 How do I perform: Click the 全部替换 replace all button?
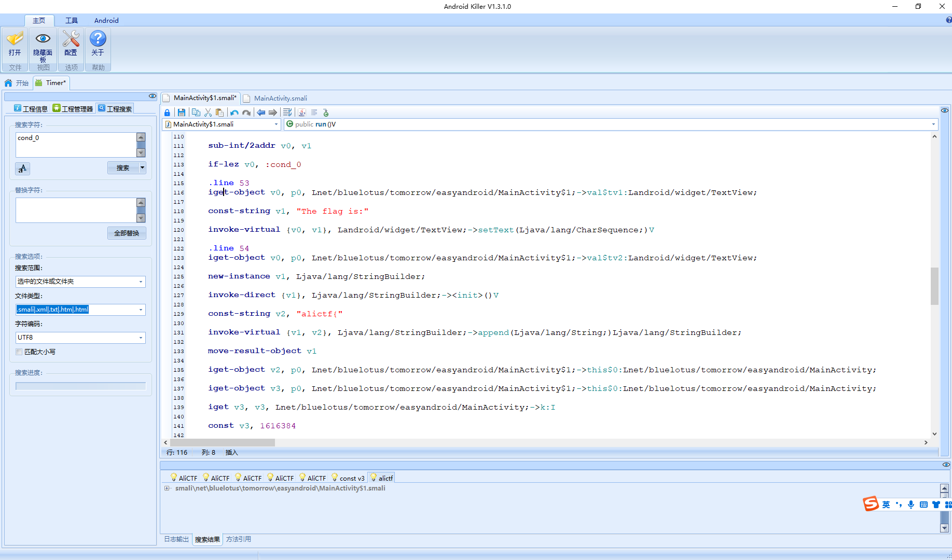pyautogui.click(x=127, y=233)
